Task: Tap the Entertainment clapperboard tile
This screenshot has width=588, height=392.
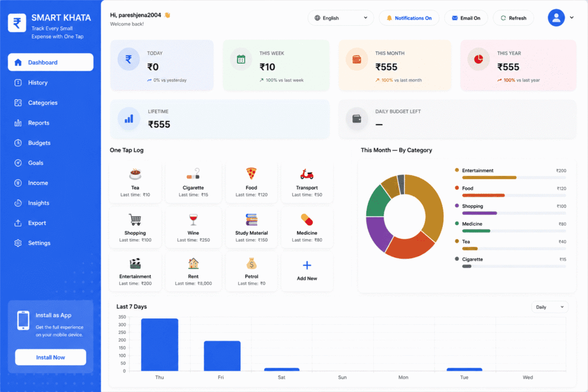Action: pos(136,271)
